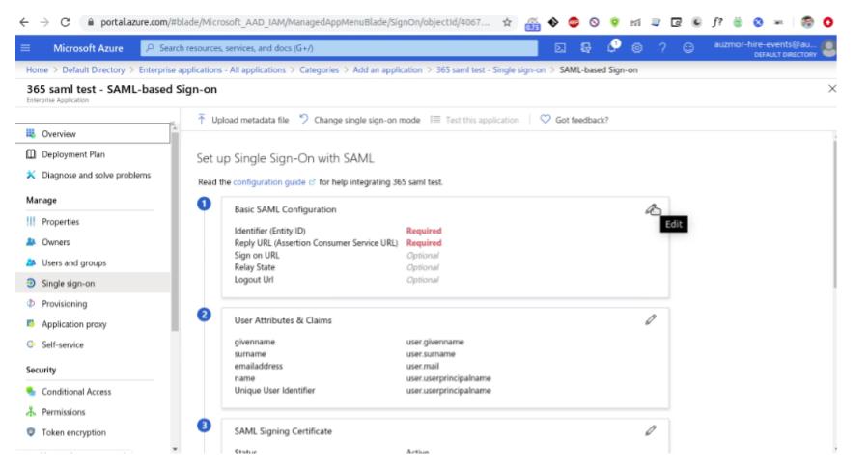
Task: Open Overview in the left menu
Action: pos(93,134)
